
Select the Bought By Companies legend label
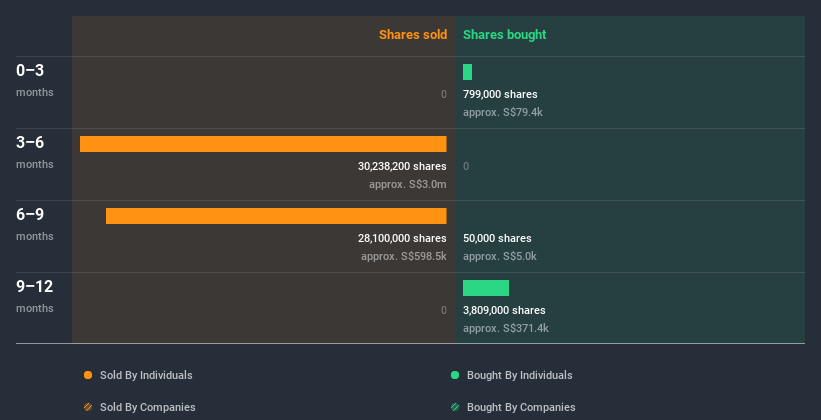tap(521, 407)
